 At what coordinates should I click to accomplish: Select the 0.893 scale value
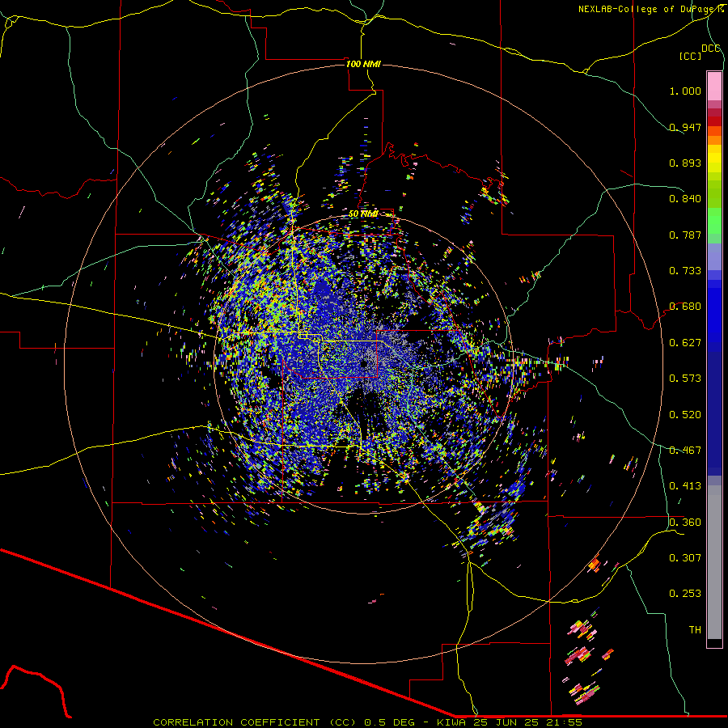[x=685, y=163]
